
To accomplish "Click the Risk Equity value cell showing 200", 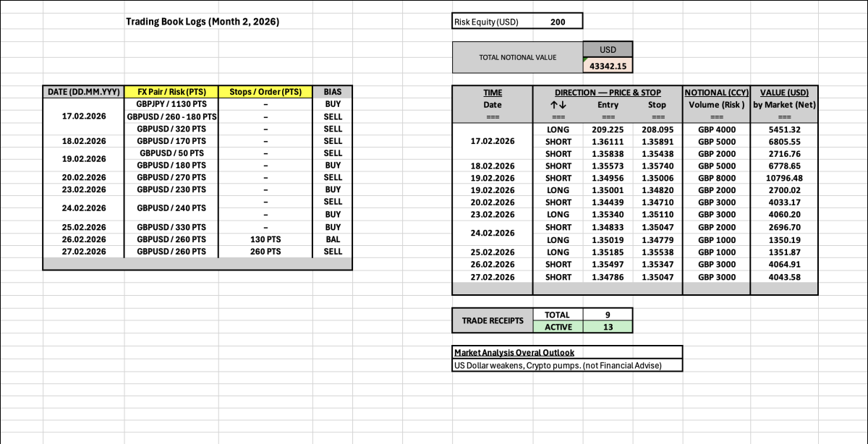I will point(558,22).
